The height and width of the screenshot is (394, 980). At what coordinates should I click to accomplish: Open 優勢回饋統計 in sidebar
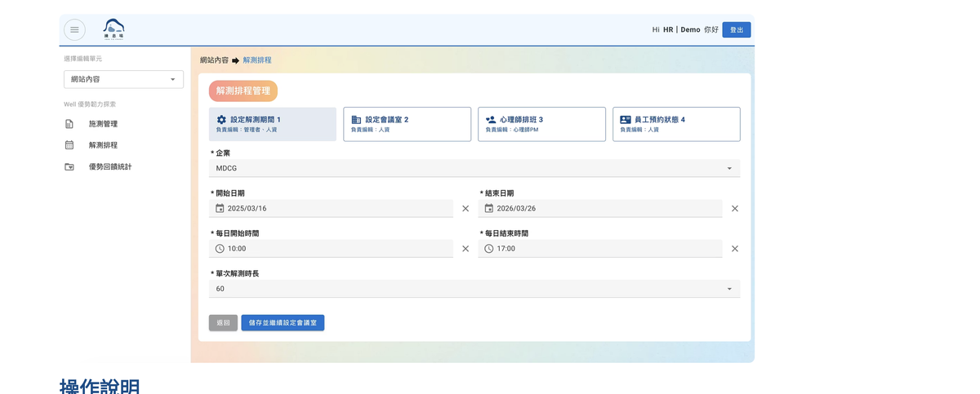tap(110, 166)
